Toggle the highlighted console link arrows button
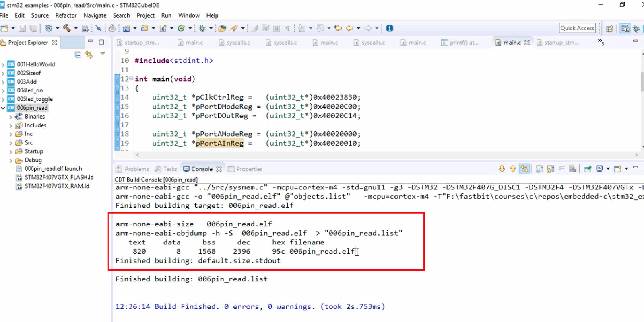The height and width of the screenshot is (322, 644). pyautogui.click(x=524, y=169)
